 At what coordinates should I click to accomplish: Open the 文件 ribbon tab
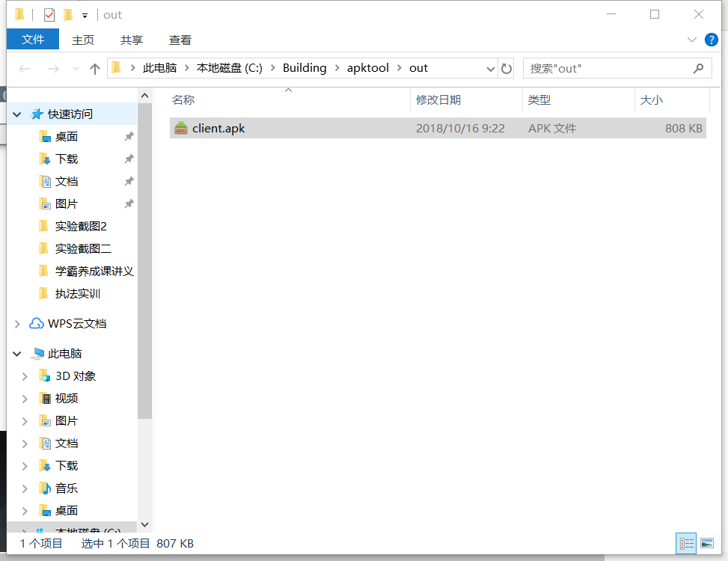[32, 40]
